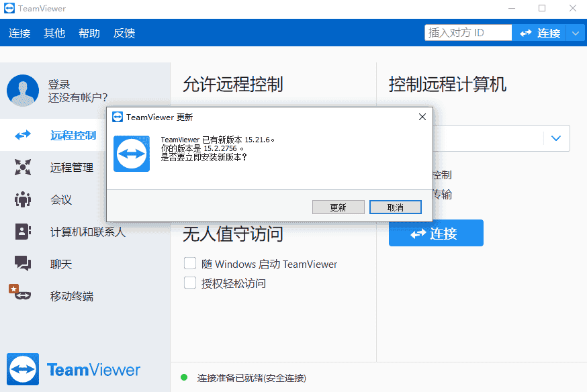Enable start TeamViewer with Windows checkbox
The width and height of the screenshot is (587, 392).
[x=190, y=264]
